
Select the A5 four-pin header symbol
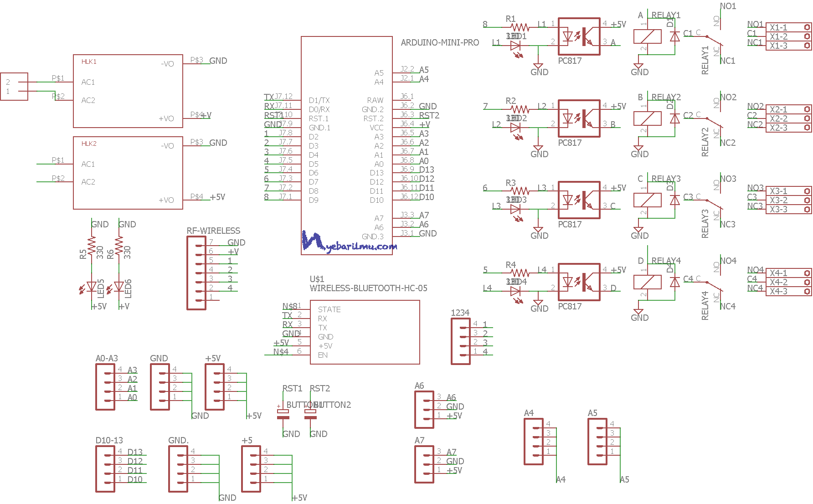click(597, 442)
